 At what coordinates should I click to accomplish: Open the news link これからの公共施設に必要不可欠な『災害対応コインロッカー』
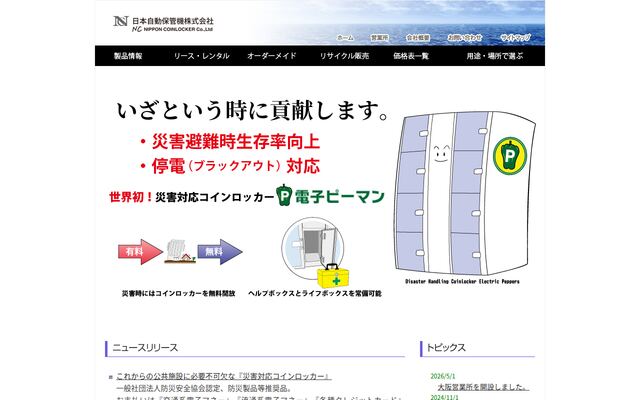(223, 376)
